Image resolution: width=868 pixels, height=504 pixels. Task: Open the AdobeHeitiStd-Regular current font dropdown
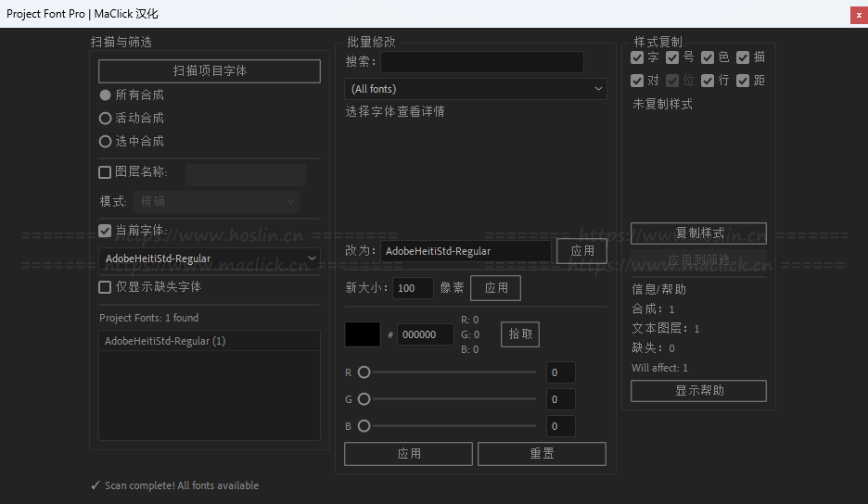pos(210,258)
